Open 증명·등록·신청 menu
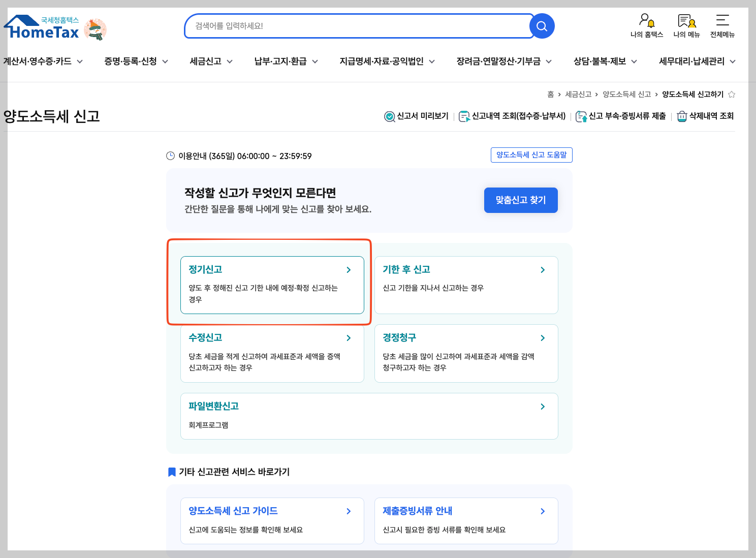756x558 pixels. point(131,61)
